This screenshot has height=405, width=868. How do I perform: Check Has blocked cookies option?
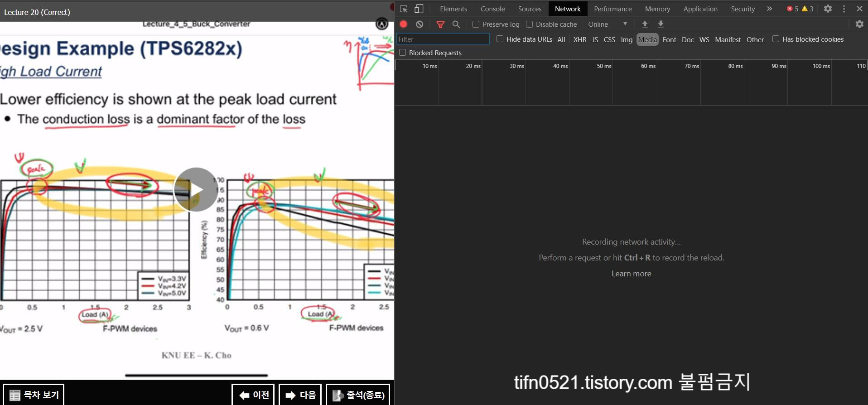pos(776,39)
